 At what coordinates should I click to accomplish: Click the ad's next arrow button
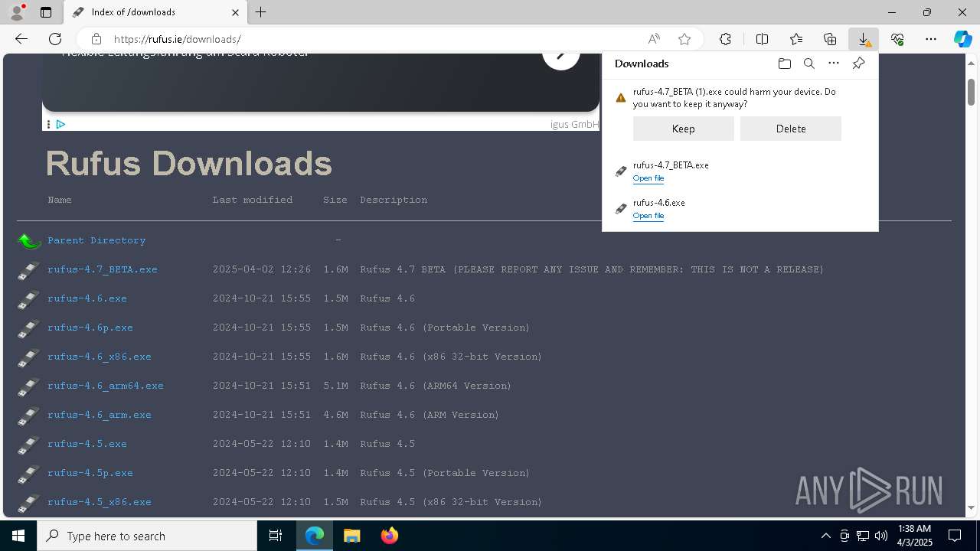click(x=561, y=55)
